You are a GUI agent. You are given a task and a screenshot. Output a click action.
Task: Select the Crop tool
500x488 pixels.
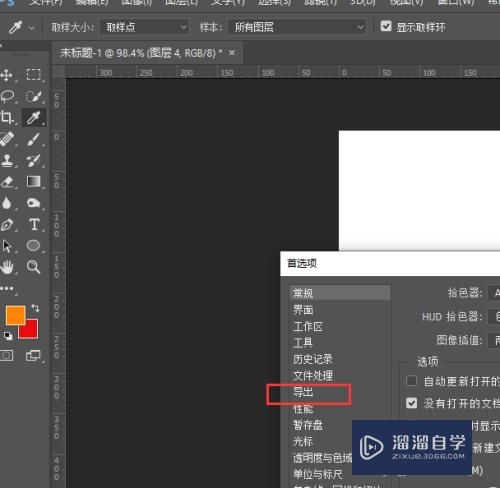click(6, 117)
